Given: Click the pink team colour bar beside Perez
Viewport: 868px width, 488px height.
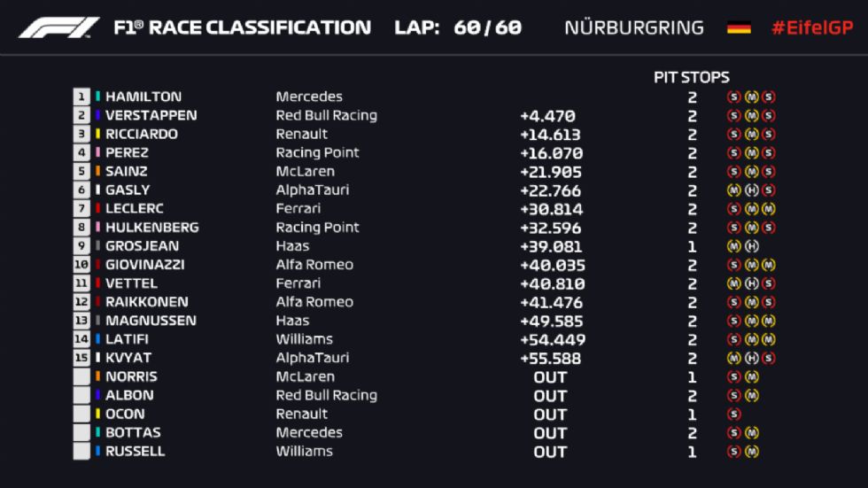Looking at the screenshot, I should (98, 152).
